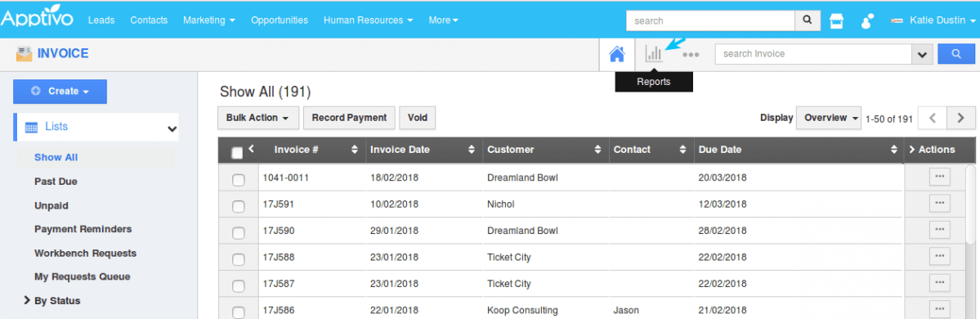Open actions for invoice 17J590
Screen dimensions: 980x319
click(x=939, y=230)
